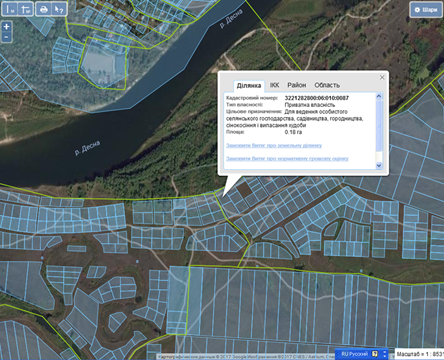Image resolution: width=444 pixels, height=360 pixels.
Task: Zoom in with the plus button
Action: (7, 27)
